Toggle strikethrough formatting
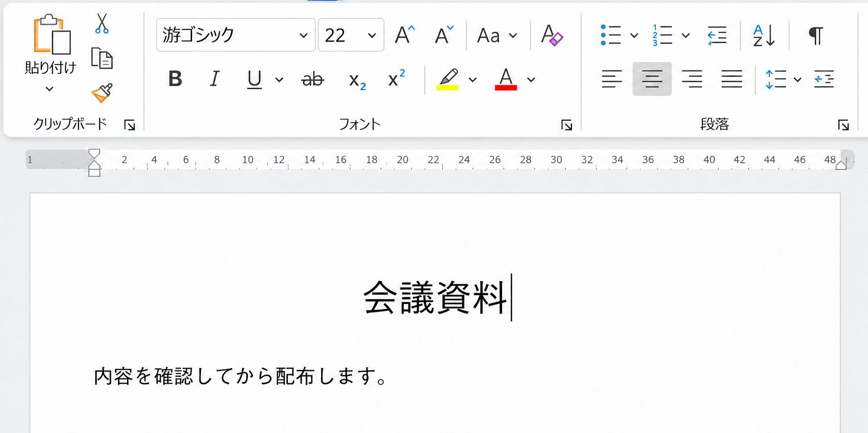 (x=313, y=79)
